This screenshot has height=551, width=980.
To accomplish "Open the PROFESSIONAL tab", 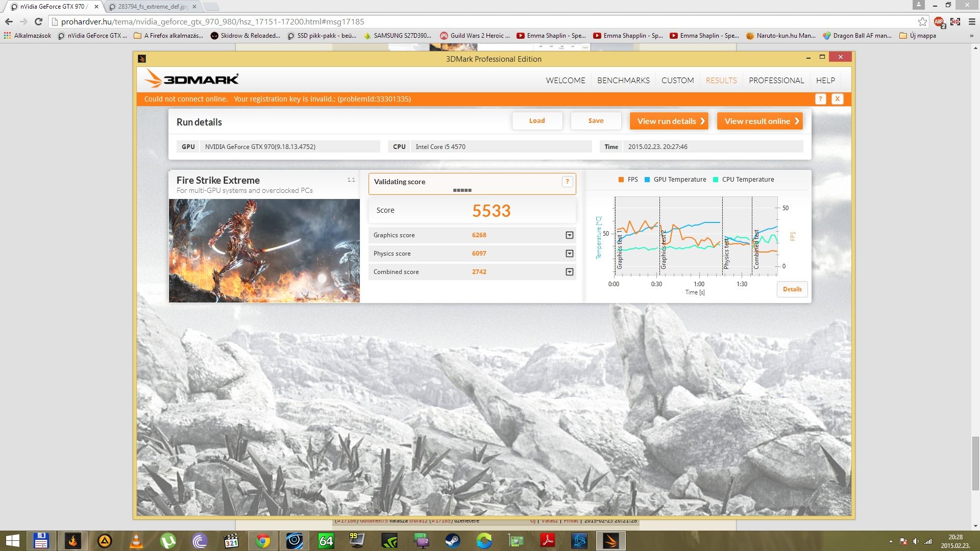I will tap(776, 81).
